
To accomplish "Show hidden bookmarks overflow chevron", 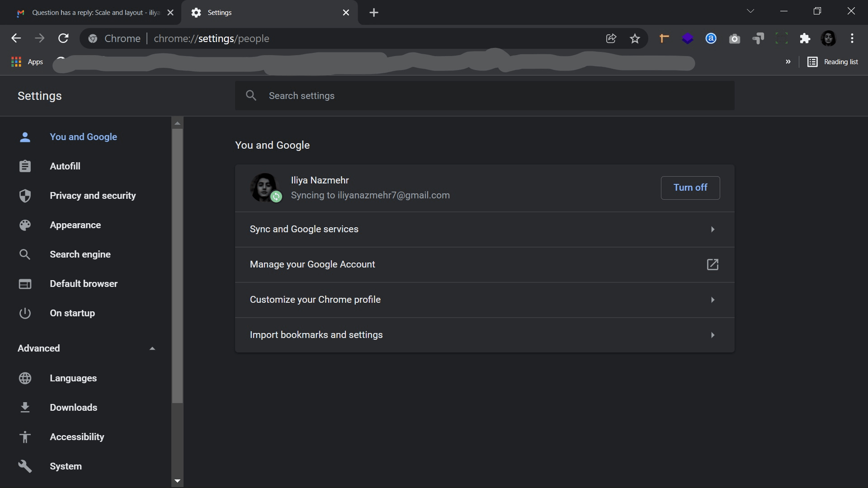I will point(788,62).
